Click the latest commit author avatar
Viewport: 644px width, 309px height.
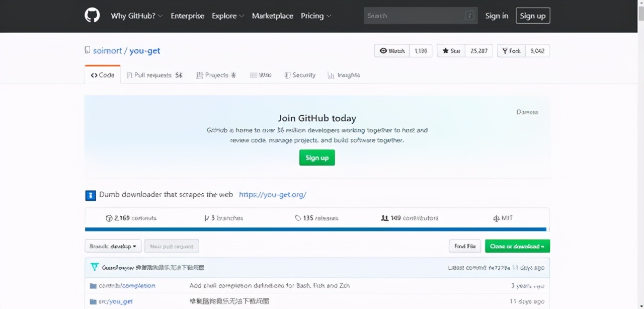coord(94,268)
